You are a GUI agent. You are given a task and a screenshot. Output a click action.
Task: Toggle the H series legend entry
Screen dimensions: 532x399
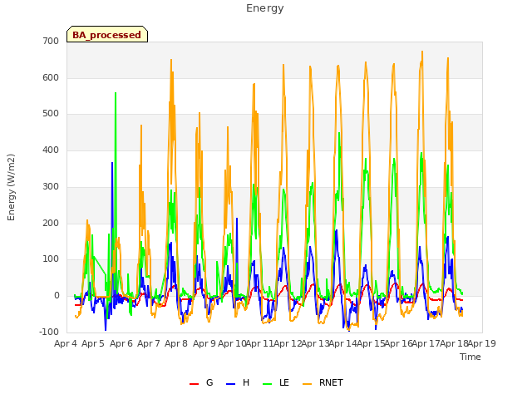[238, 382]
